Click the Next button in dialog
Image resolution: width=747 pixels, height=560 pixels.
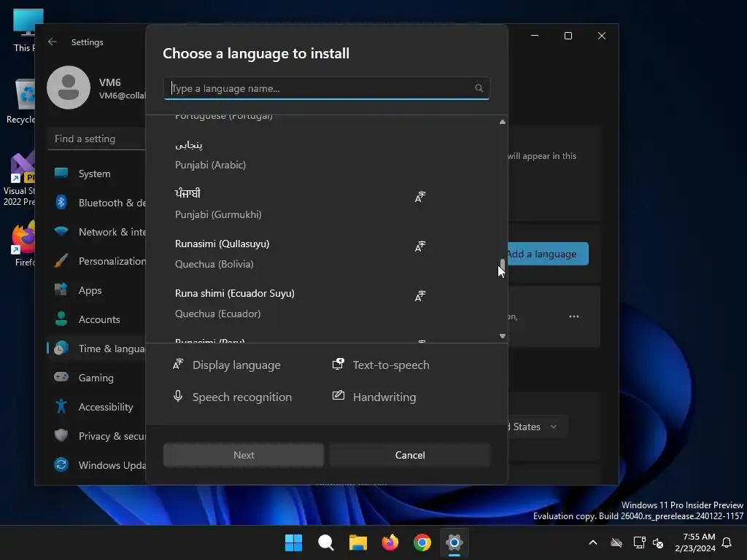[x=244, y=455]
